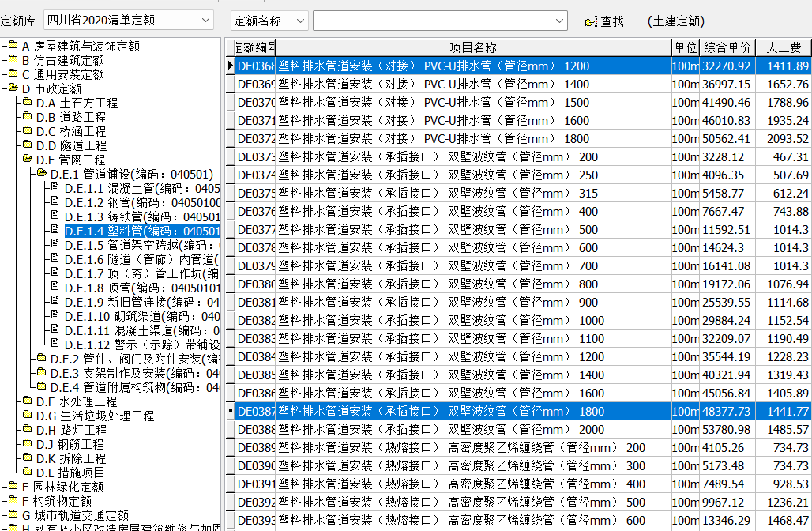812x531 pixels.
Task: Open the 定额名称 search type dropdown
Action: coord(269,21)
